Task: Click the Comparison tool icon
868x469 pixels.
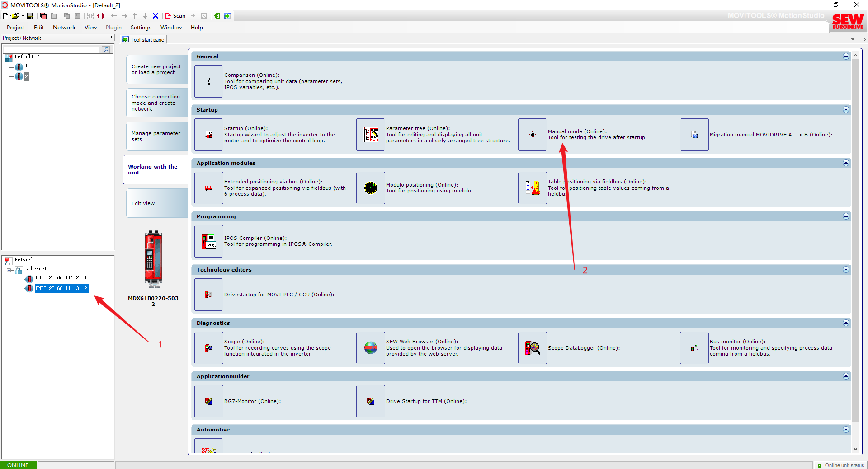Action: [208, 81]
